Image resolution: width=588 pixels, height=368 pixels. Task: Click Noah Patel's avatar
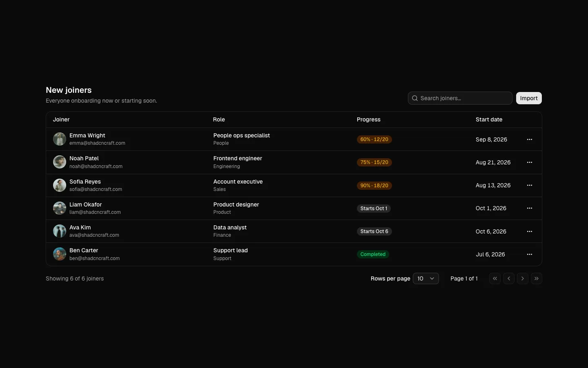pyautogui.click(x=60, y=162)
